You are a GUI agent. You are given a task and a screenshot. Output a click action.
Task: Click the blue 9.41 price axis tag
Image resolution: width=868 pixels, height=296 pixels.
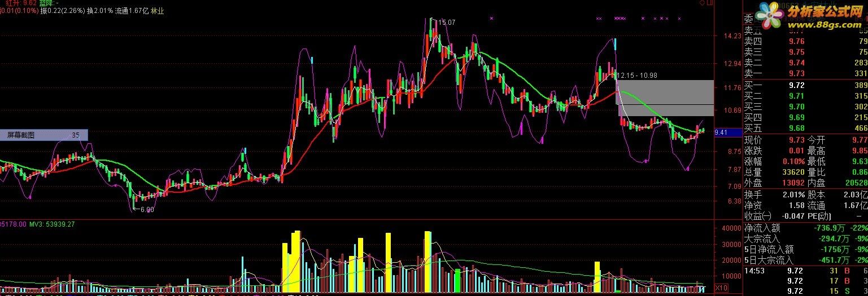(728, 132)
